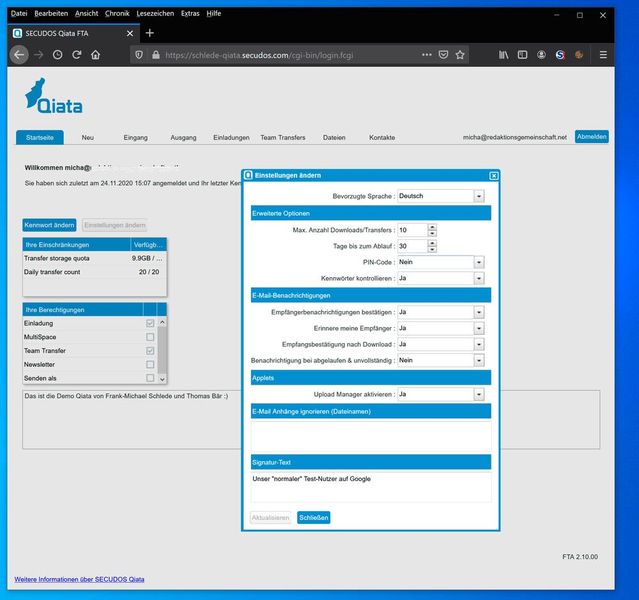Open the Kennwörter kontrollieren dropdown

click(x=479, y=278)
